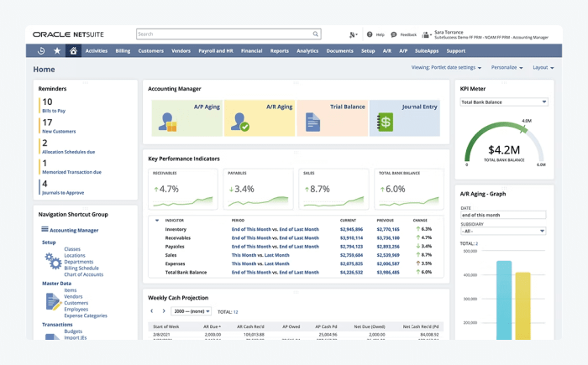Open the Payables KPI card
Image resolution: width=588 pixels, height=365 pixels.
(x=259, y=189)
